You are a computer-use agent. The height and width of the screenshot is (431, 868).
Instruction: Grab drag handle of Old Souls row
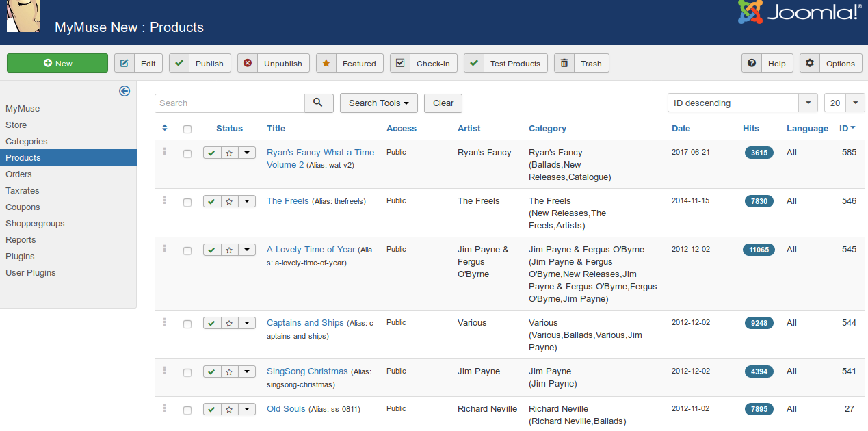[x=165, y=408]
